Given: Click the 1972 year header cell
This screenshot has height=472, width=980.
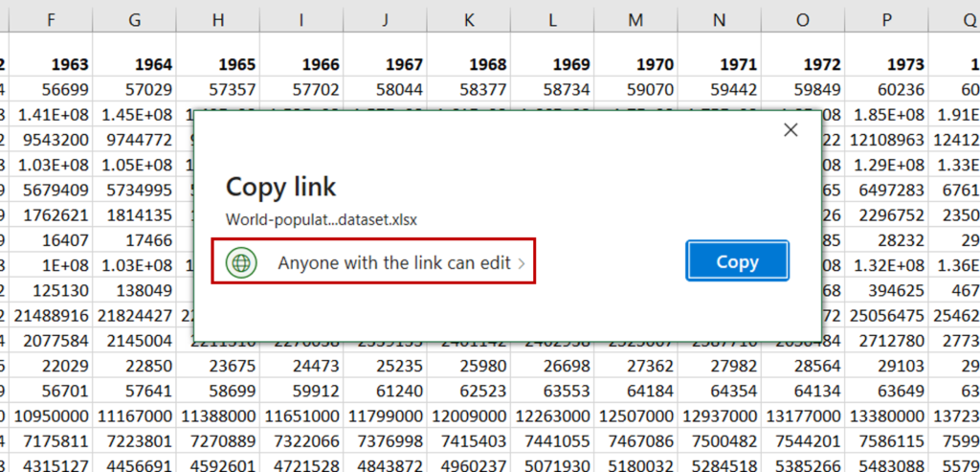Looking at the screenshot, I should (803, 55).
